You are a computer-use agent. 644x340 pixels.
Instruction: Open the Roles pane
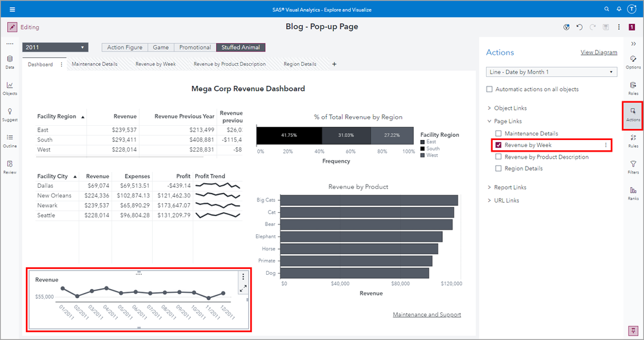point(633,88)
